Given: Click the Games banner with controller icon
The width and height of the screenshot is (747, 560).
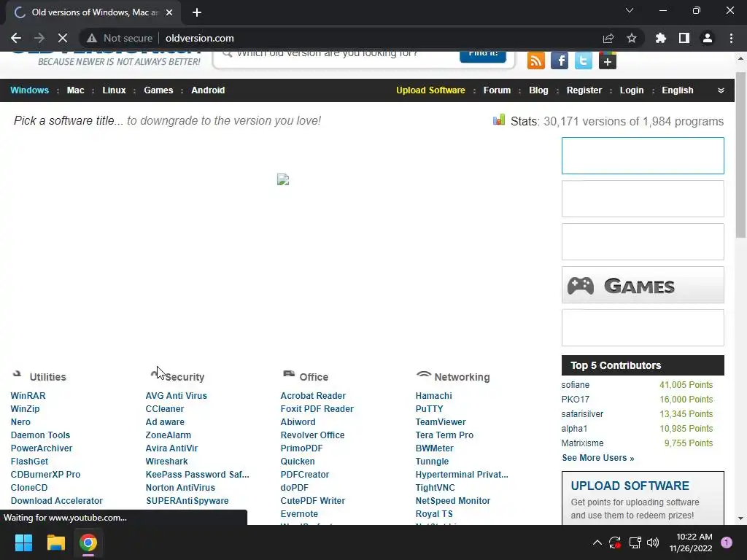Looking at the screenshot, I should [643, 285].
